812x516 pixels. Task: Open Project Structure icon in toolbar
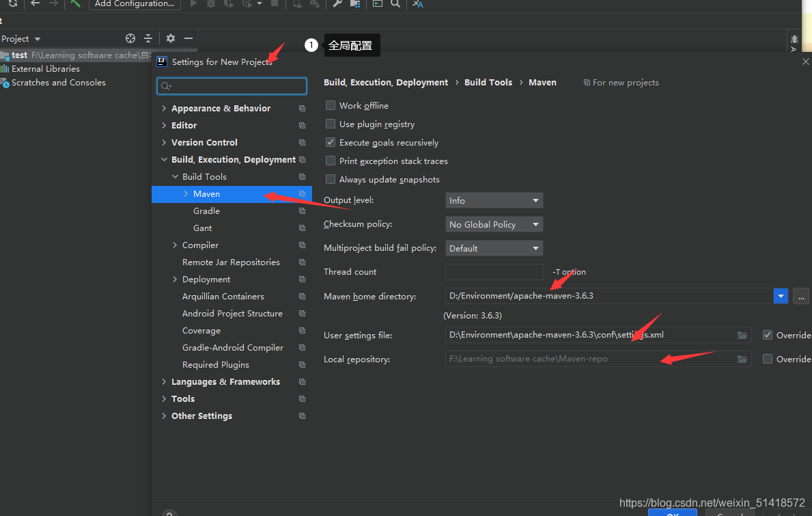pyautogui.click(x=355, y=3)
